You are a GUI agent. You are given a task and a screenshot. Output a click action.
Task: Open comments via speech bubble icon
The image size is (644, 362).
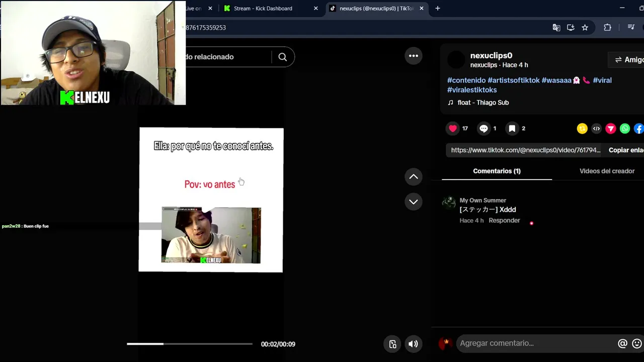pos(484,129)
